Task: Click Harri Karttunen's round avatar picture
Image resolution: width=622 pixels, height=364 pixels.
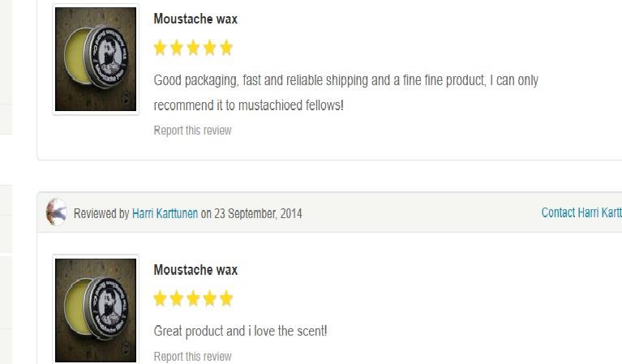Action: 57,212
